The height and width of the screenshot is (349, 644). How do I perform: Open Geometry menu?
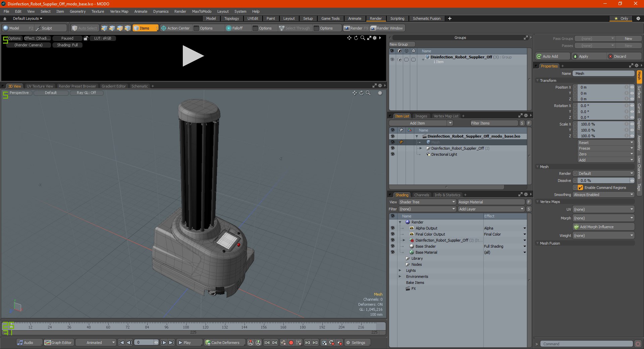pos(77,11)
